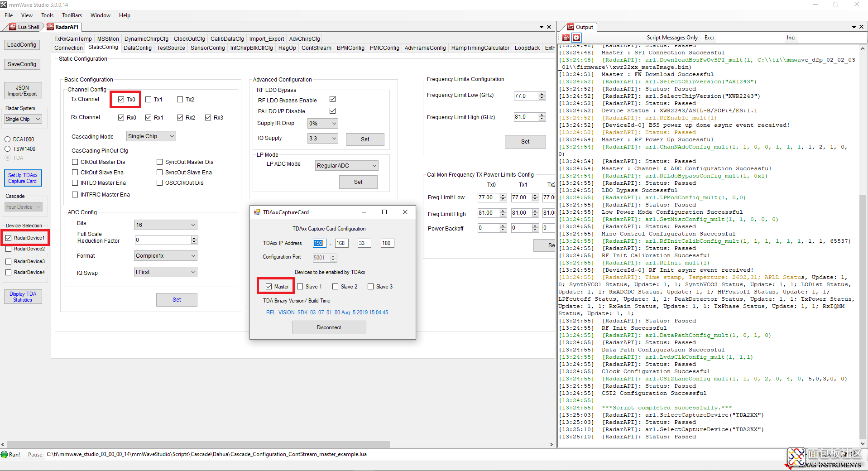Screen dimensions: 868x471
Task: Click Set under Frequency Limits Configuration
Action: [x=525, y=142]
